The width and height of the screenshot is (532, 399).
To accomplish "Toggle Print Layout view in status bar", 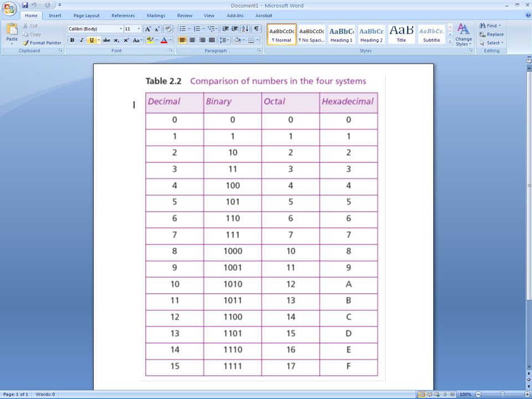I will [422, 394].
